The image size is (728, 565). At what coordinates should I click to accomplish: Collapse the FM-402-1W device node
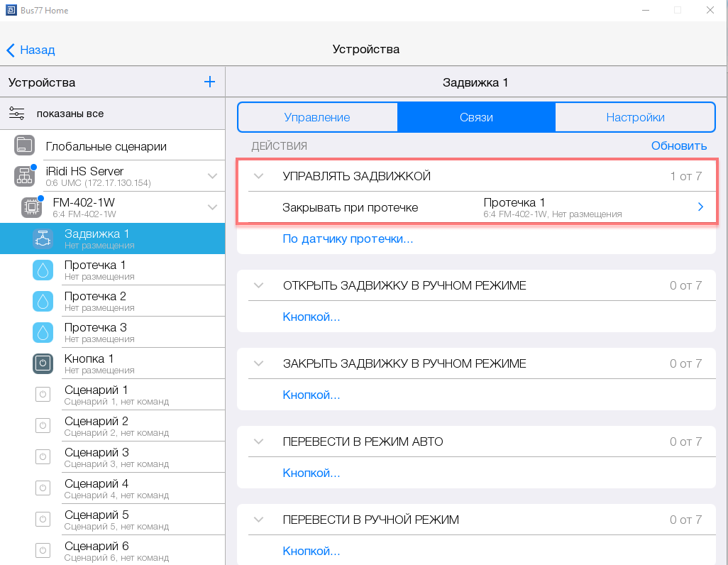(211, 207)
